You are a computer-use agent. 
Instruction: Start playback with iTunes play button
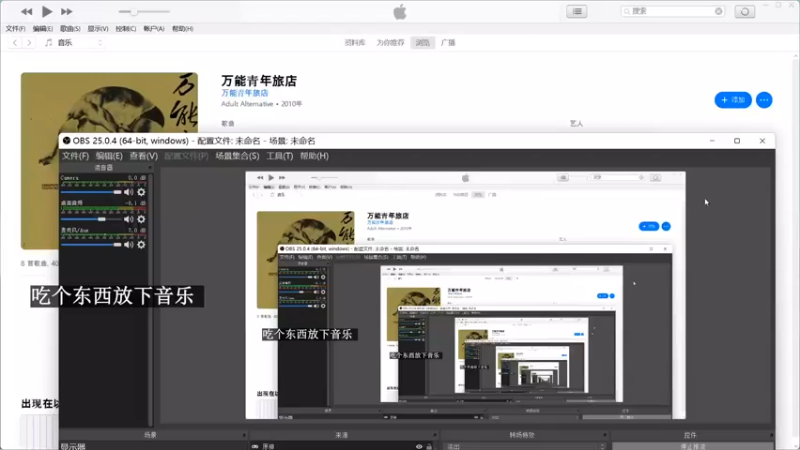pos(47,11)
